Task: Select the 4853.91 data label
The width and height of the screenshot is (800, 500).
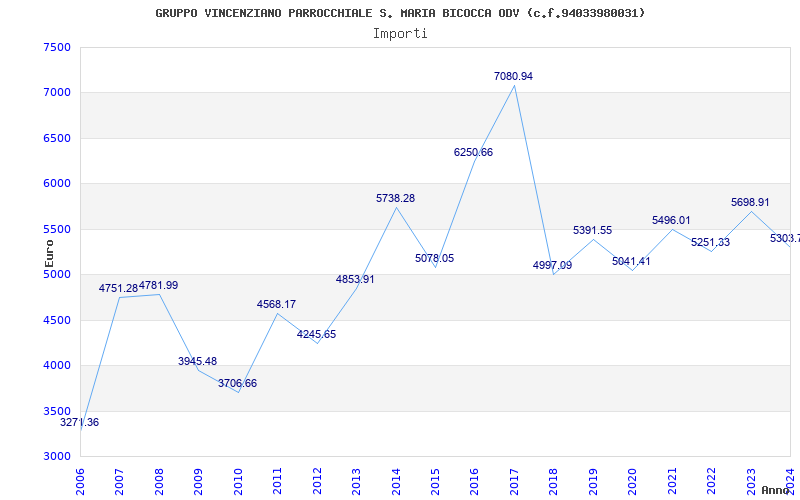Action: click(x=355, y=280)
